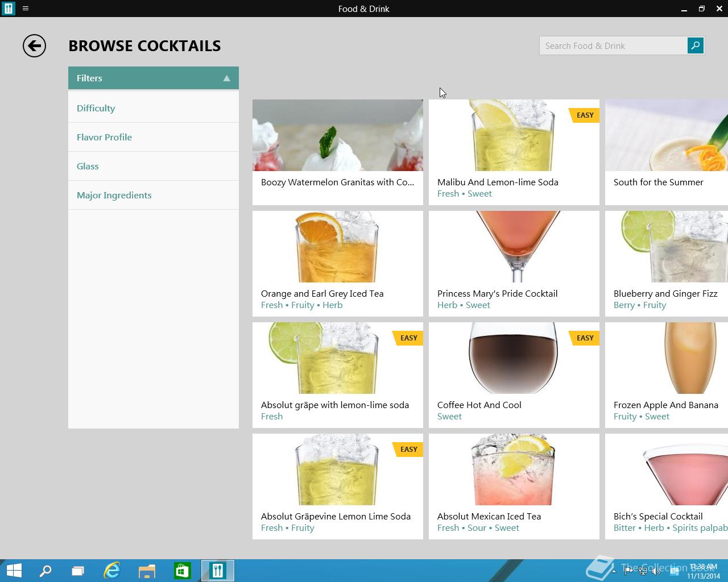
Task: Click the search magnifier button
Action: click(695, 45)
